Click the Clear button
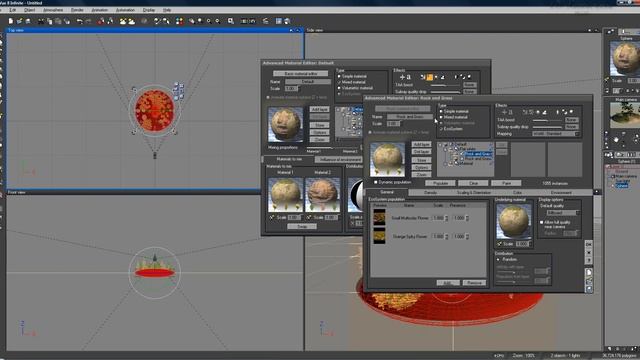This screenshot has height=360, width=640. (x=473, y=183)
